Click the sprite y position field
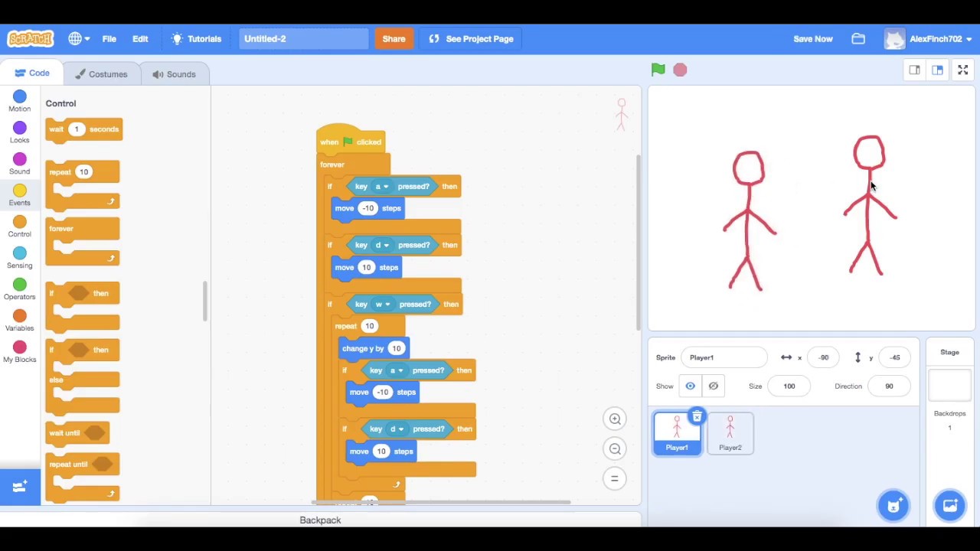 tap(895, 357)
